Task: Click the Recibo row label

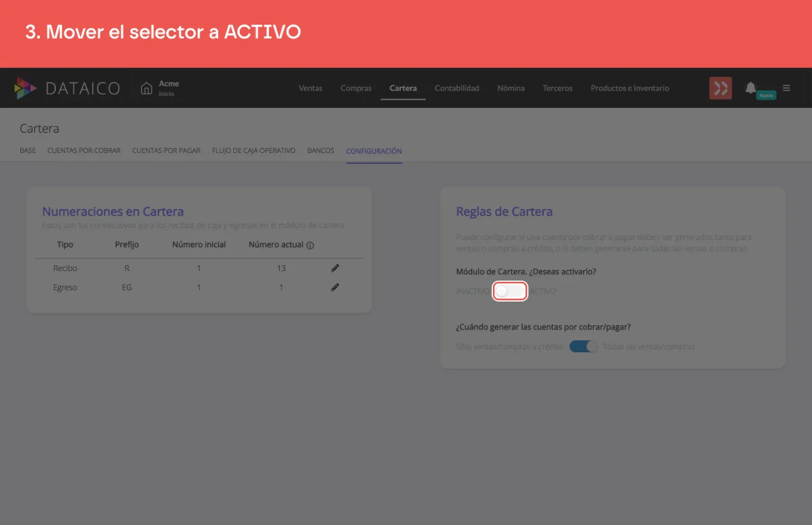Action: (65, 268)
